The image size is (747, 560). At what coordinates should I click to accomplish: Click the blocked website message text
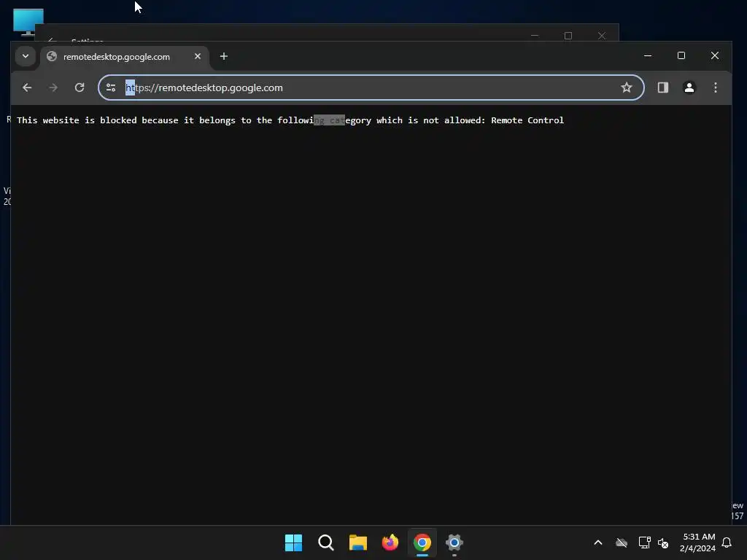[x=290, y=120]
